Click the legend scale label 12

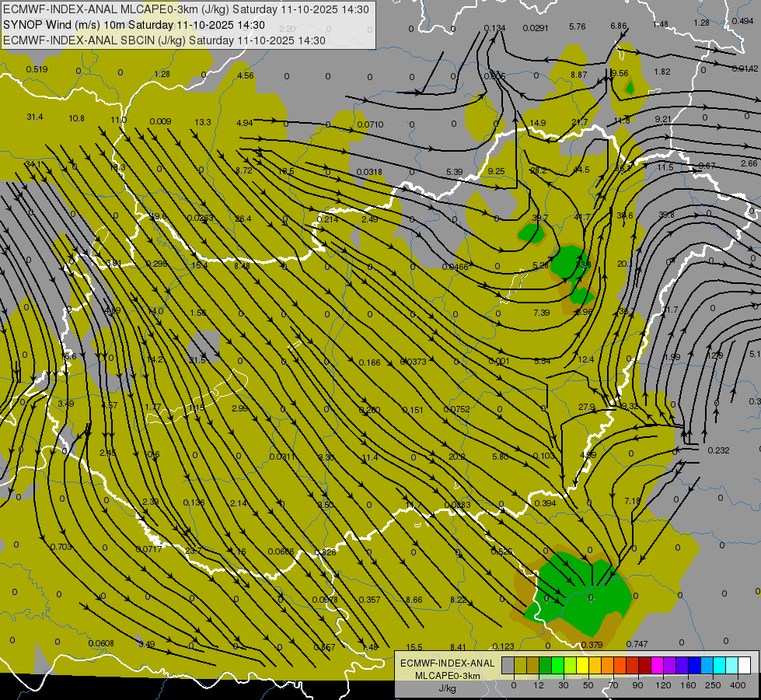click(x=538, y=685)
